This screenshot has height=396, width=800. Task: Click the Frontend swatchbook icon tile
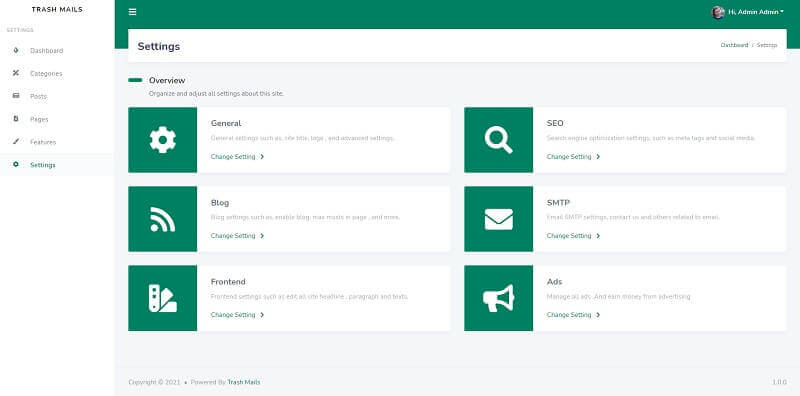pos(163,298)
